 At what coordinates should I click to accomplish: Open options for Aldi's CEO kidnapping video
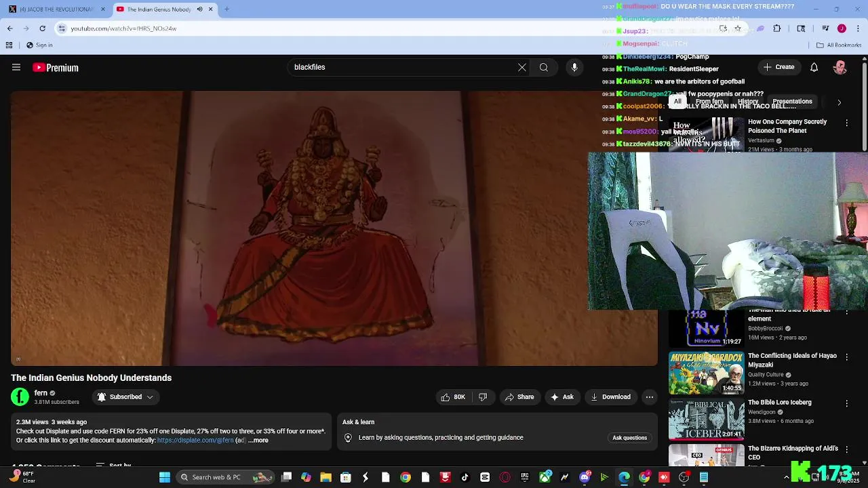coord(846,449)
